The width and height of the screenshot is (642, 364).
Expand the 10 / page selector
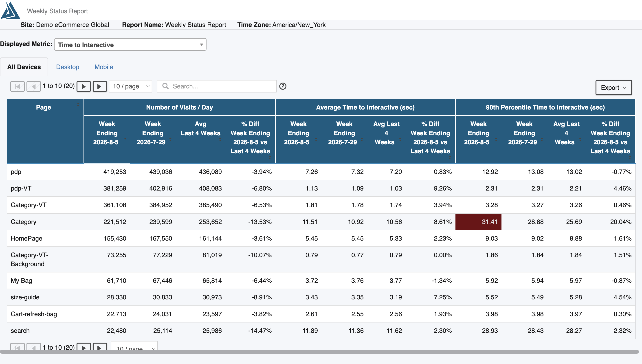coord(131,86)
